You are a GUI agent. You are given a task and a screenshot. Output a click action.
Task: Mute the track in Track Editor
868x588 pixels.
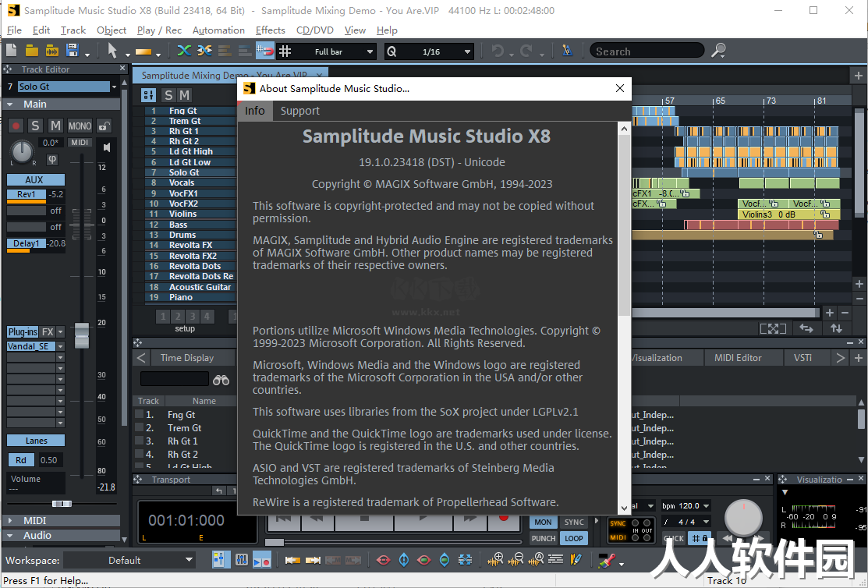tap(55, 126)
